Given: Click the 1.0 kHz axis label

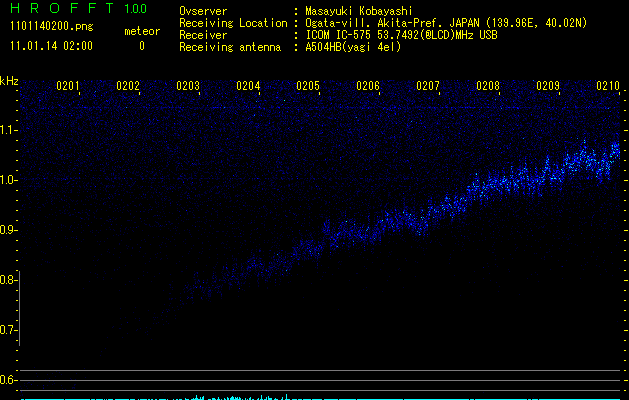Looking at the screenshot, I should [x=7, y=180].
